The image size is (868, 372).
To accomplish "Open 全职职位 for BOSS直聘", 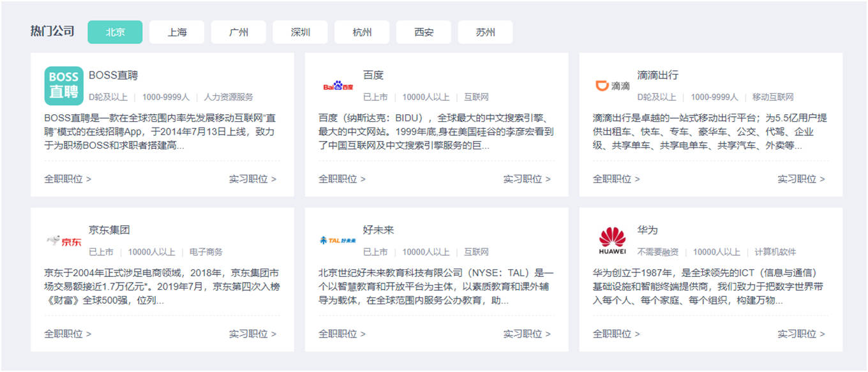I will (x=68, y=179).
